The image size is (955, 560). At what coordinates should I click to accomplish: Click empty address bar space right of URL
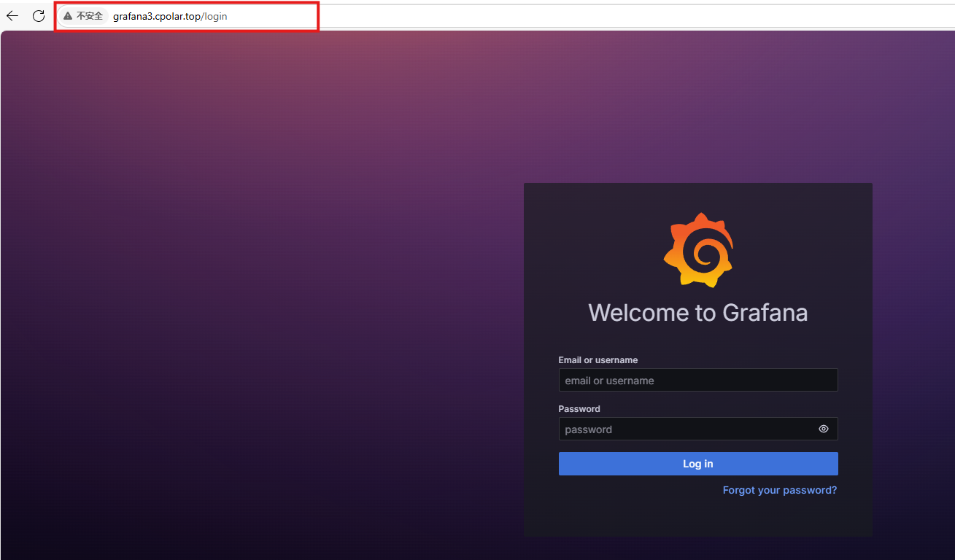pyautogui.click(x=584, y=16)
